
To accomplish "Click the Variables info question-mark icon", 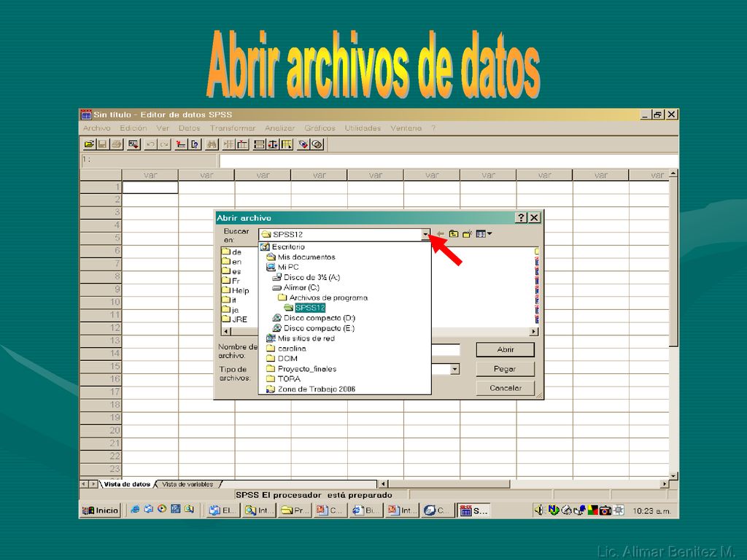I will point(195,144).
